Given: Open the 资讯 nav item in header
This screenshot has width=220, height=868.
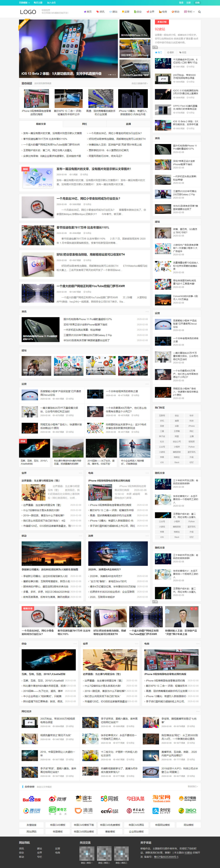Looking at the screenshot, I should pos(100,12).
